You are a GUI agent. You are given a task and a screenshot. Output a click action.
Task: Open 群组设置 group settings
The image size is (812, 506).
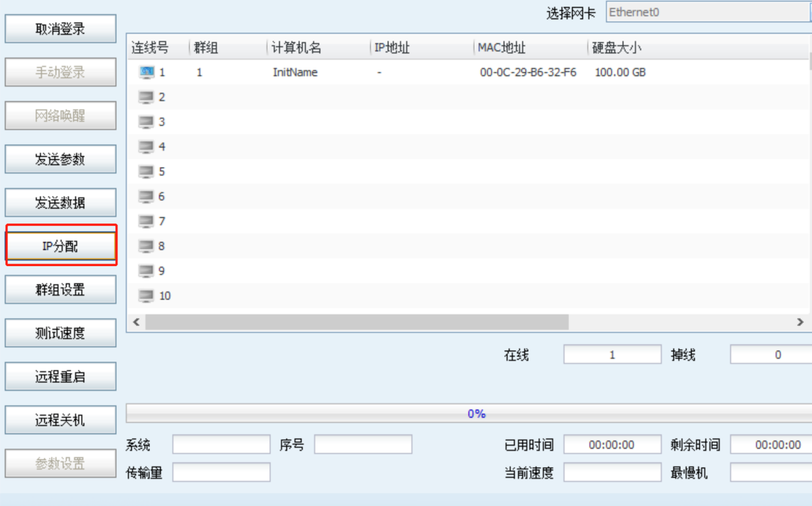click(60, 290)
